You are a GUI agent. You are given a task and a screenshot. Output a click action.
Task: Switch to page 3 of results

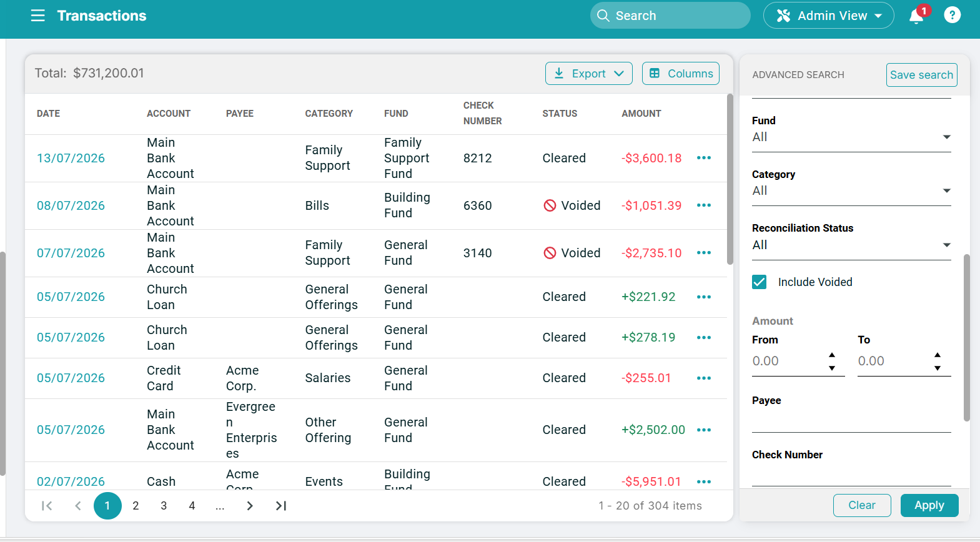(164, 506)
